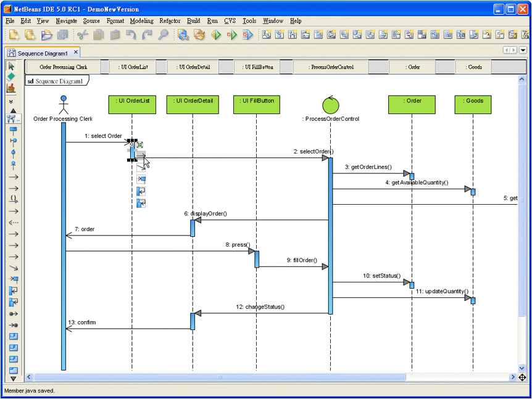Expand the palette double-chevron
The image size is (532, 399).
pos(11,101)
